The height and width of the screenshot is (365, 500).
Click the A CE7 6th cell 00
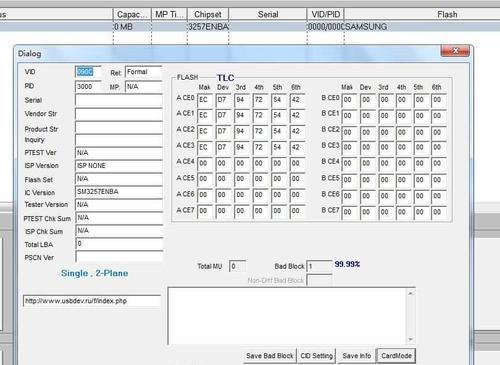pyautogui.click(x=297, y=211)
